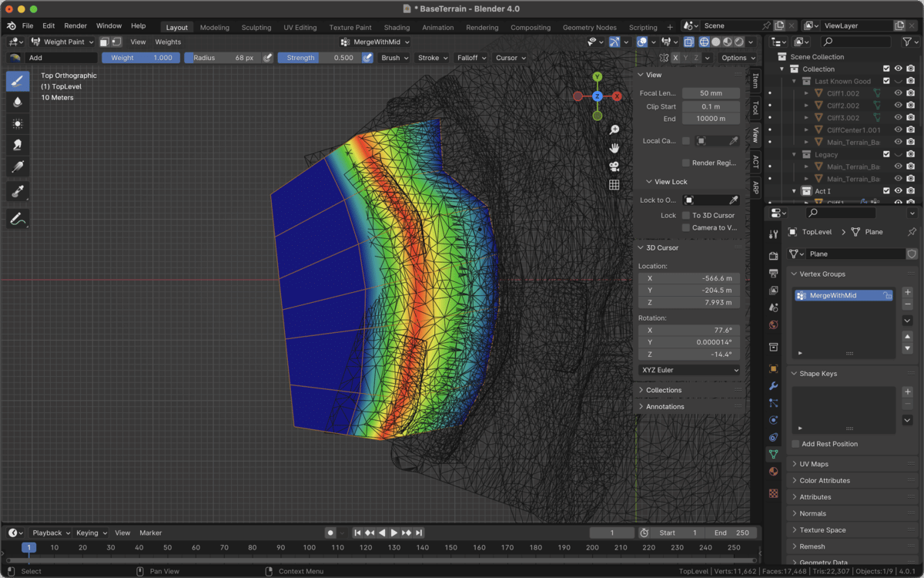924x578 pixels.
Task: Switch to the Shading workspace tab
Action: click(397, 27)
